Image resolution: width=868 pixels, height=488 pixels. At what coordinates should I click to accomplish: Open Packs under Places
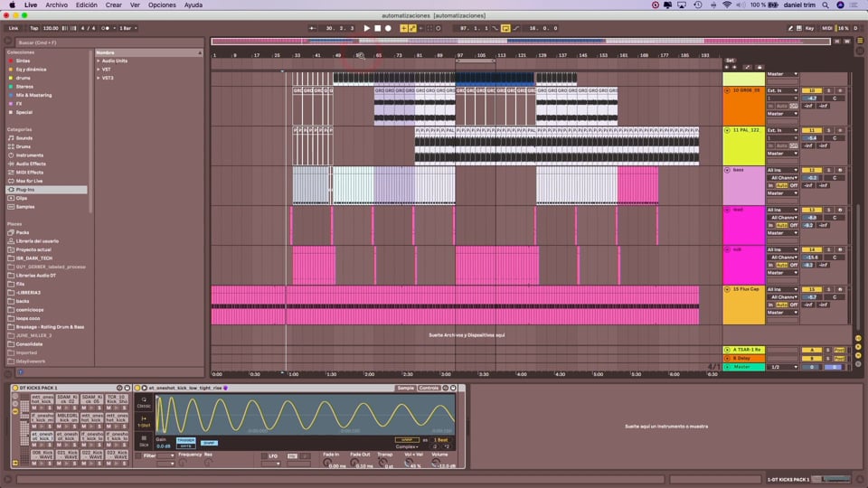click(x=22, y=233)
